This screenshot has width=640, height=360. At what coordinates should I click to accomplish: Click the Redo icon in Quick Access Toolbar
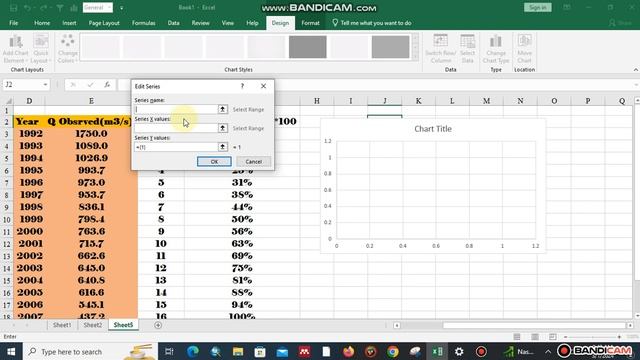(x=43, y=8)
